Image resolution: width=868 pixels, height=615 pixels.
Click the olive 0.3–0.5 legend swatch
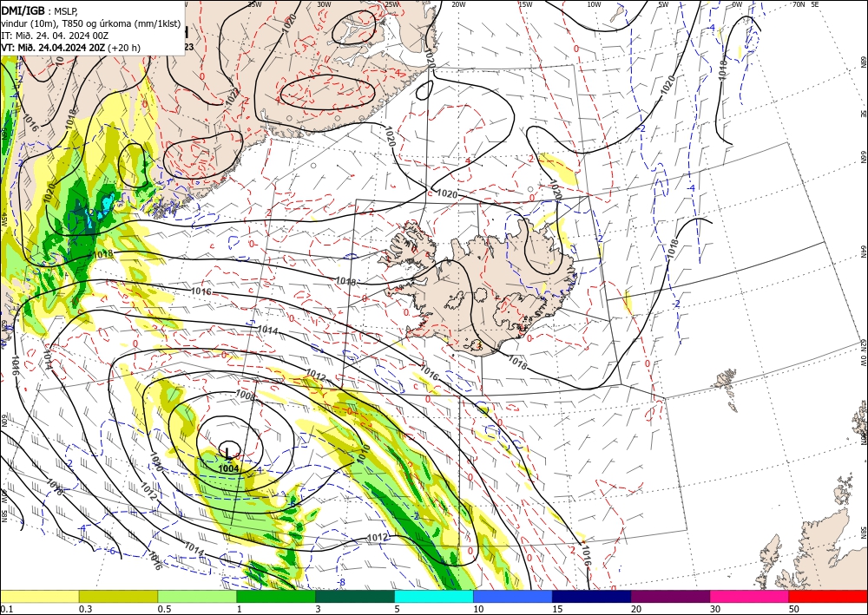pyautogui.click(x=118, y=596)
